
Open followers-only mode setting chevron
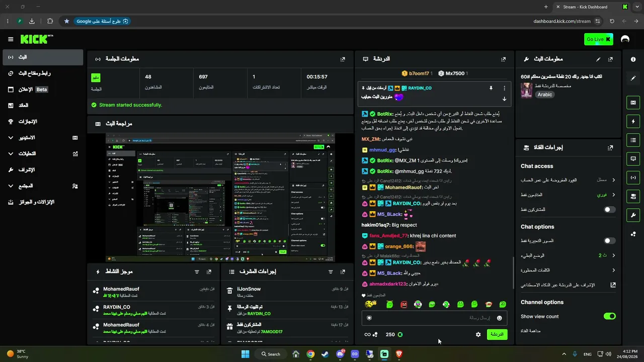[613, 195]
